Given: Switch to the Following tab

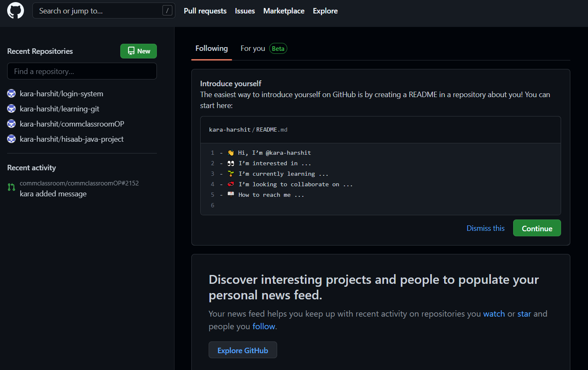Looking at the screenshot, I should (x=212, y=48).
